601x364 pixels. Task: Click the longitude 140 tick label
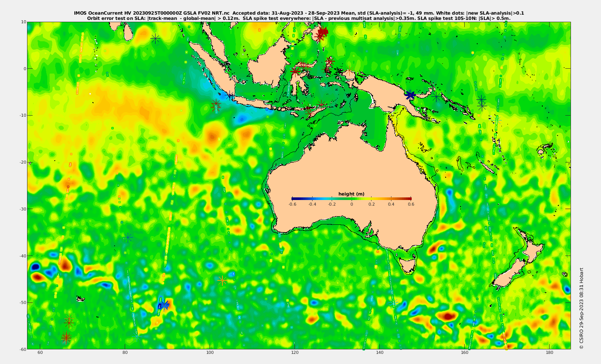pyautogui.click(x=380, y=352)
